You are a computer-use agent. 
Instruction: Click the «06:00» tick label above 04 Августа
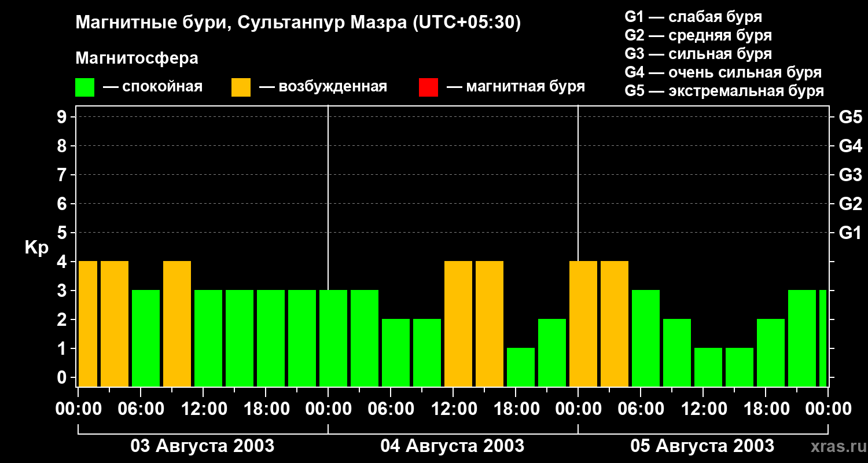click(391, 409)
